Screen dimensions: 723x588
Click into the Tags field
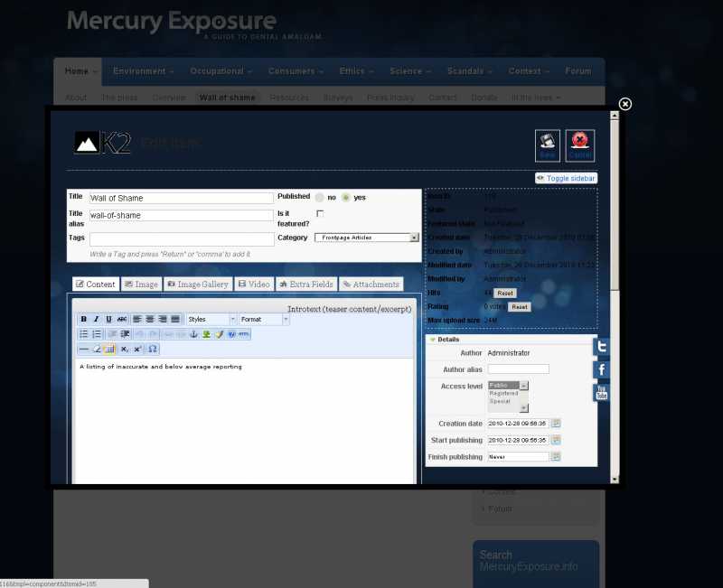pyautogui.click(x=182, y=239)
